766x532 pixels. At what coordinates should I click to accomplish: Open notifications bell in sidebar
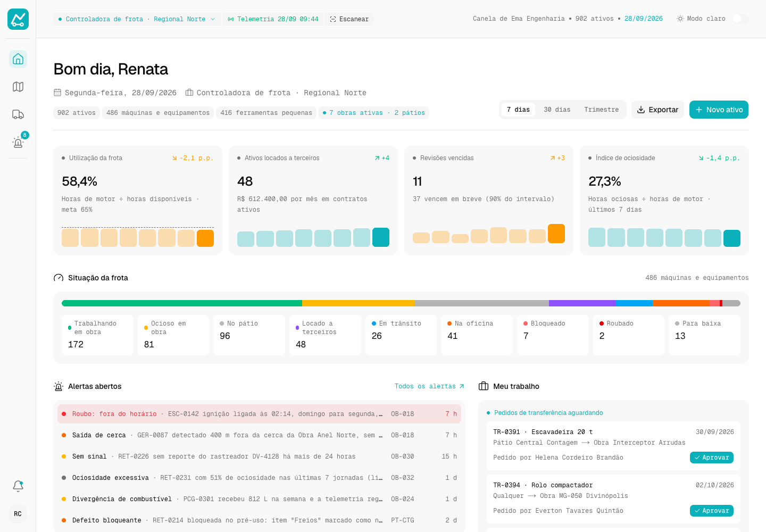point(18,486)
